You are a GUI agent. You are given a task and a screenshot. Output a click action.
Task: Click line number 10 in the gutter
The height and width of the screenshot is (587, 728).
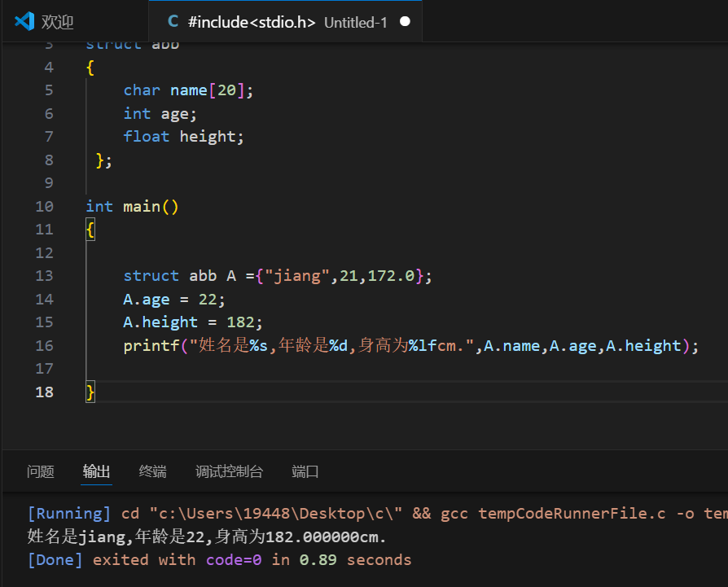tap(45, 207)
